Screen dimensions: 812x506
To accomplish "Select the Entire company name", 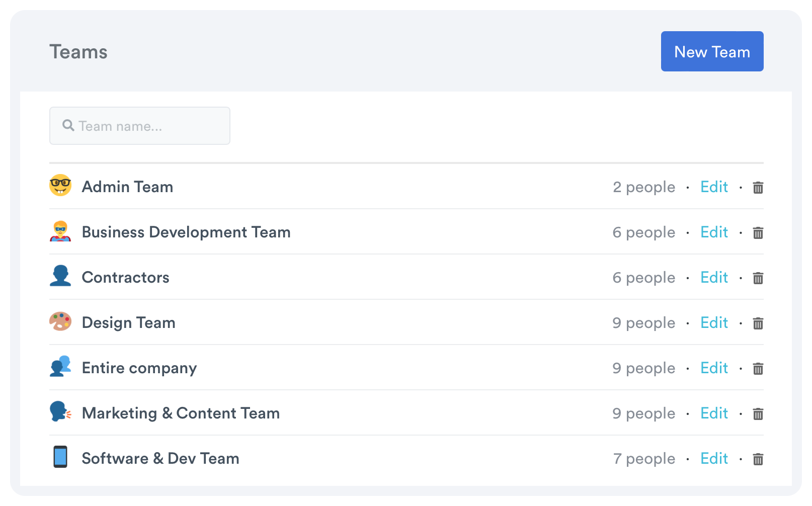I will 139,368.
